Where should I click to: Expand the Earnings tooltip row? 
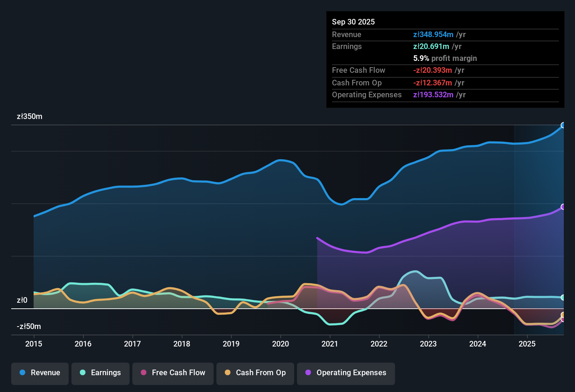(347, 46)
